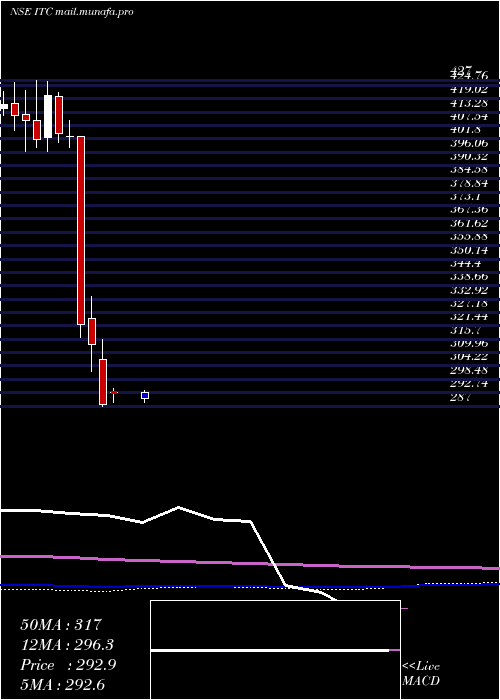500x700 pixels.
Task: Select the tall white candlestick near 413
Action: tap(48, 117)
